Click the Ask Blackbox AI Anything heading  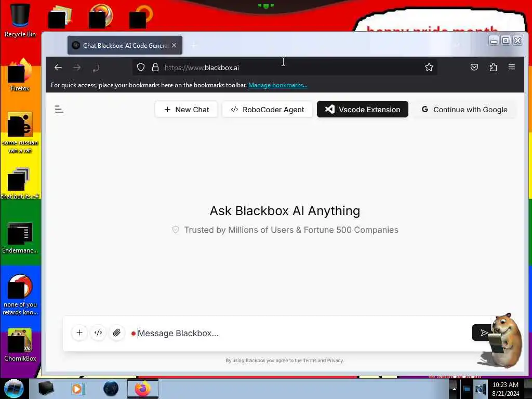click(285, 211)
